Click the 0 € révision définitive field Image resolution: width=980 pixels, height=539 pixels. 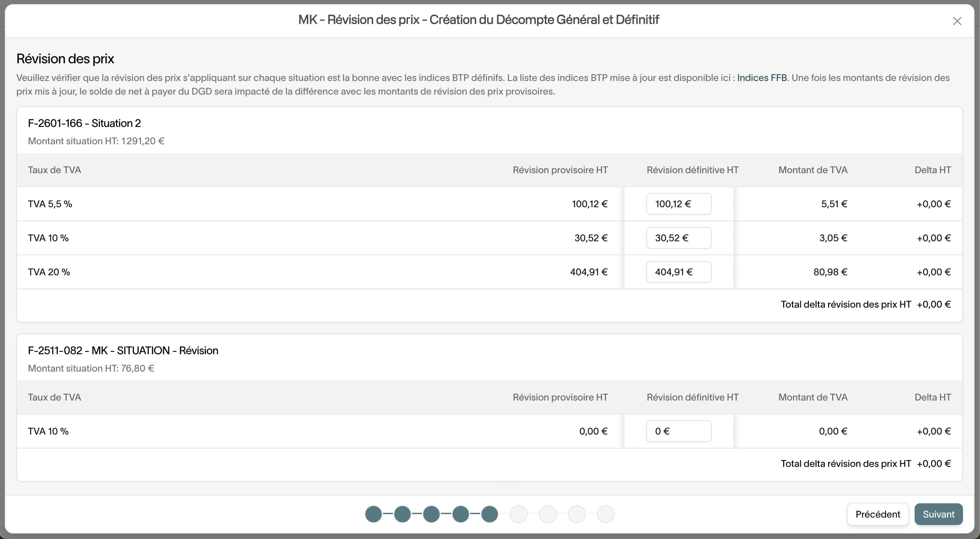(x=678, y=431)
